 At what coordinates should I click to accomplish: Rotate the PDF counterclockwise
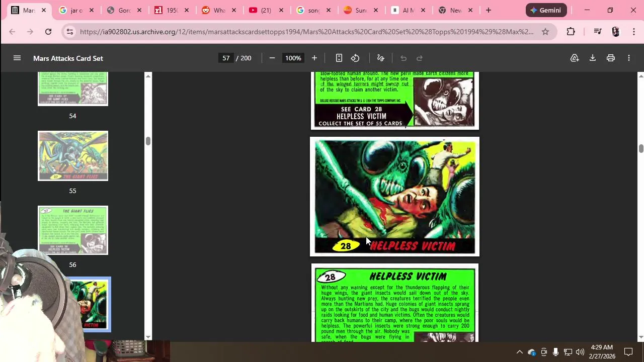(x=355, y=58)
